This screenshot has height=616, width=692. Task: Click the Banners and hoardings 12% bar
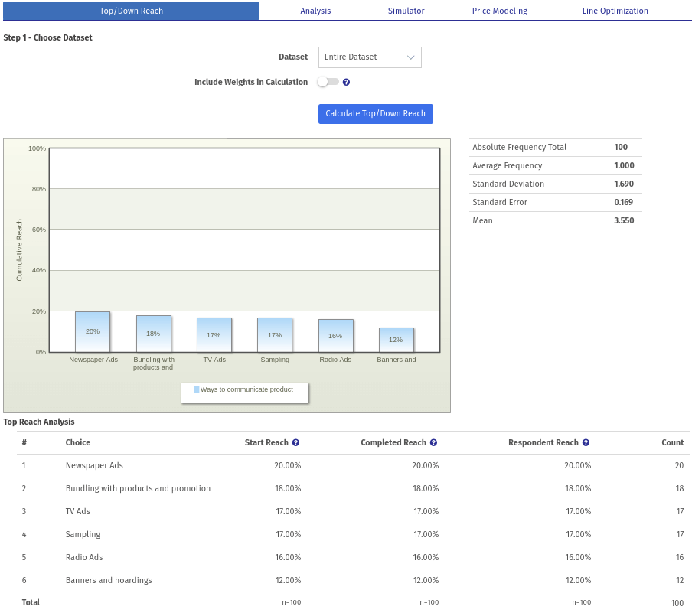(x=396, y=340)
